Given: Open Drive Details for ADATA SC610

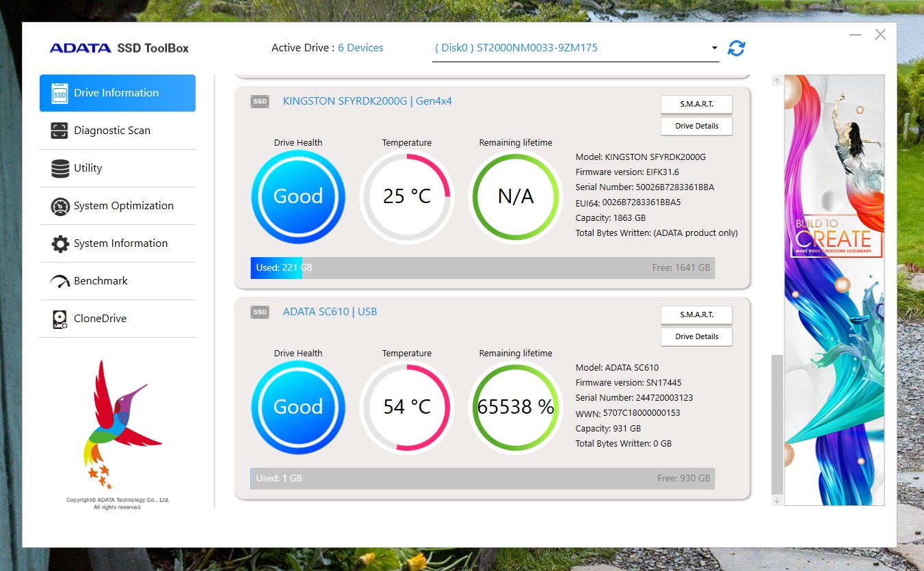Looking at the screenshot, I should coord(696,336).
